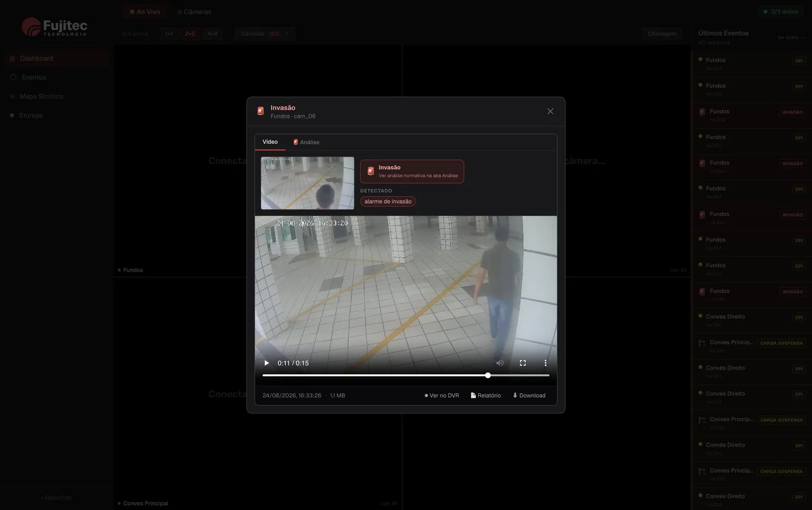Screen dimensions: 812x510
Task: Open Ver todos events link
Action: (790, 37)
